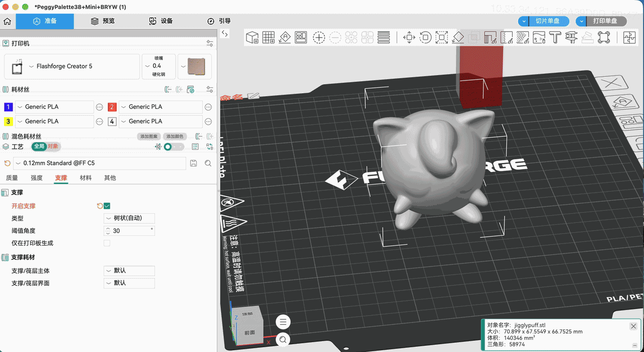This screenshot has width=644, height=352.
Task: Open the Flashforge Creator 5 printer dropdown
Action: pyautogui.click(x=72, y=66)
